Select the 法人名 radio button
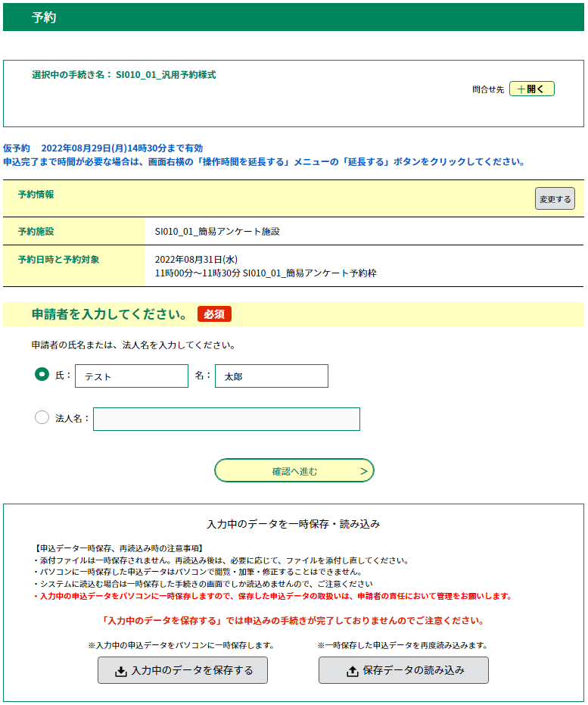 click(x=42, y=417)
